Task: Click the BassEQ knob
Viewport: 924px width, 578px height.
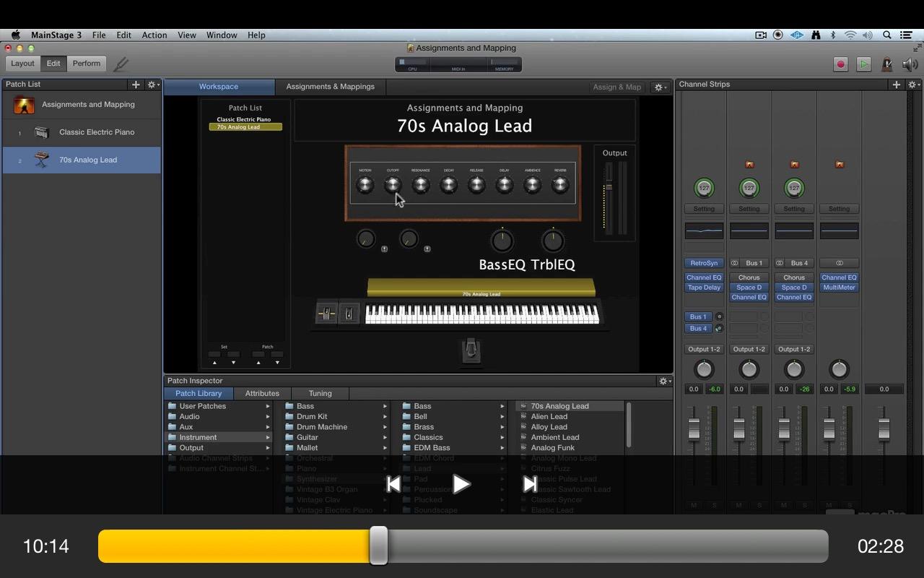Action: [502, 241]
